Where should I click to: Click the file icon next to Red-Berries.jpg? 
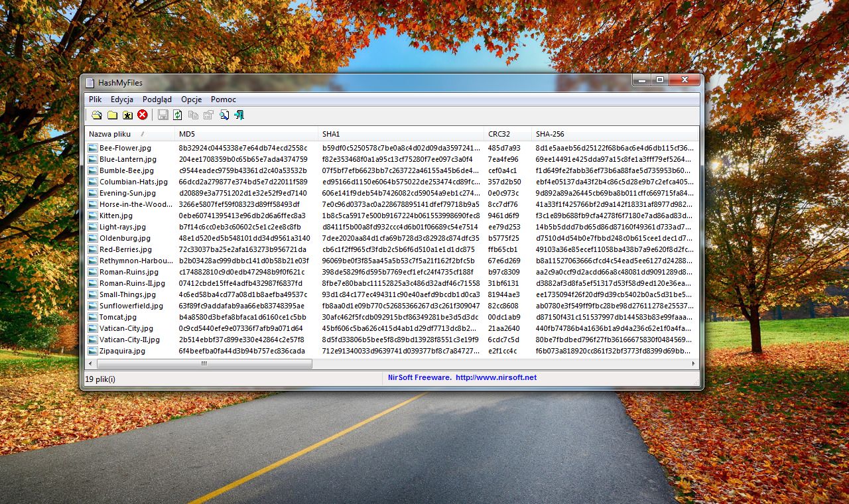tap(93, 249)
